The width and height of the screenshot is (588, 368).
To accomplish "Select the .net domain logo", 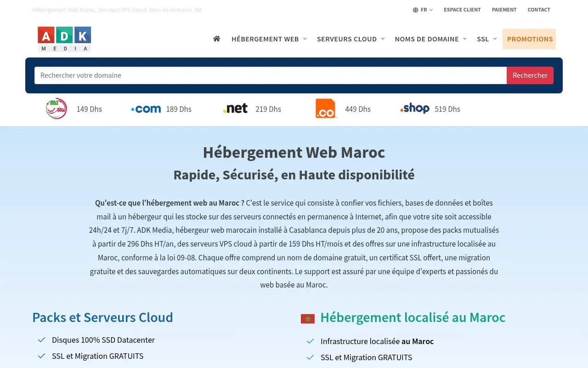I will tap(235, 109).
